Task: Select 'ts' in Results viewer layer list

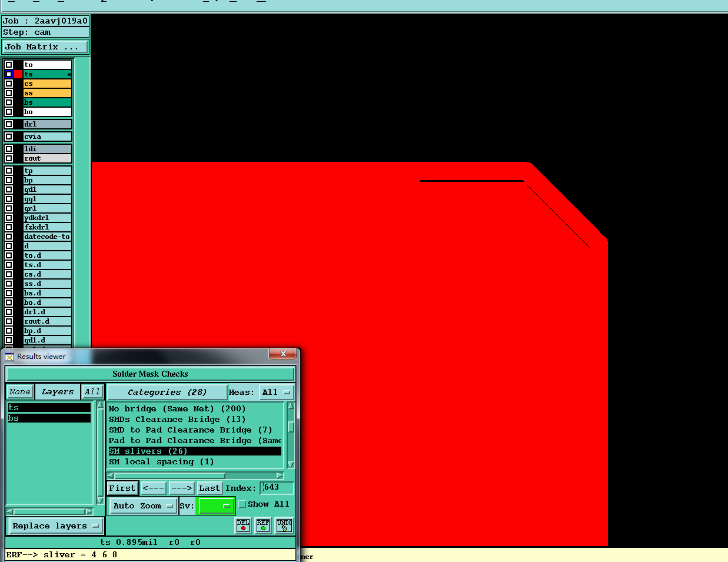Action: point(49,408)
